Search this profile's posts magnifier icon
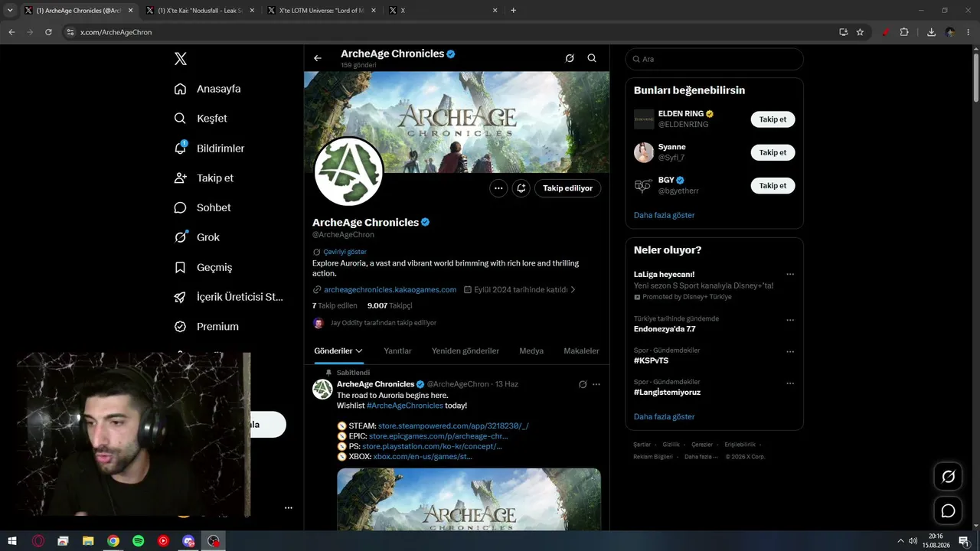 click(592, 58)
